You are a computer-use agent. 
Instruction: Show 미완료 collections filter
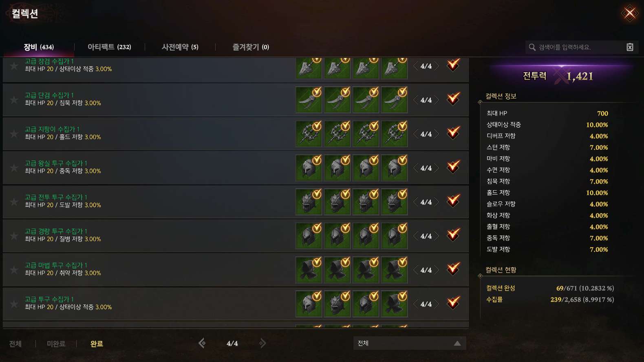[56, 344]
